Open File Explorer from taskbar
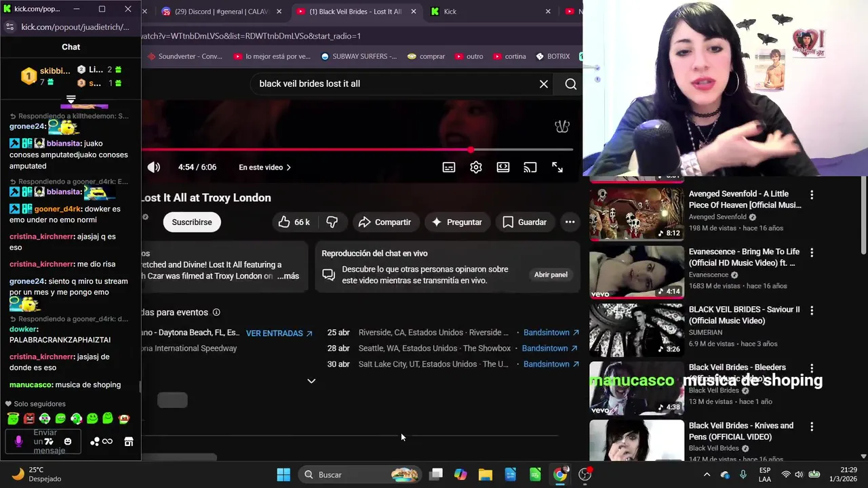This screenshot has height=488, width=868. [485, 474]
